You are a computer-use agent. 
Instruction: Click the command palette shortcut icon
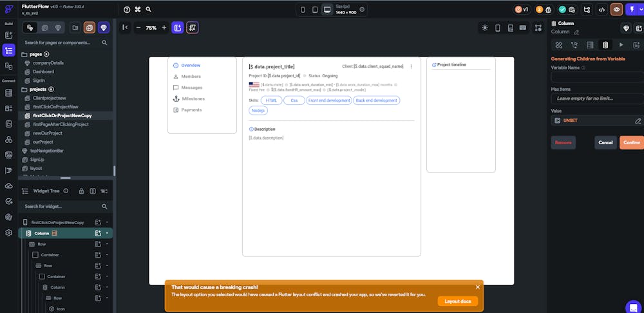[x=138, y=10]
